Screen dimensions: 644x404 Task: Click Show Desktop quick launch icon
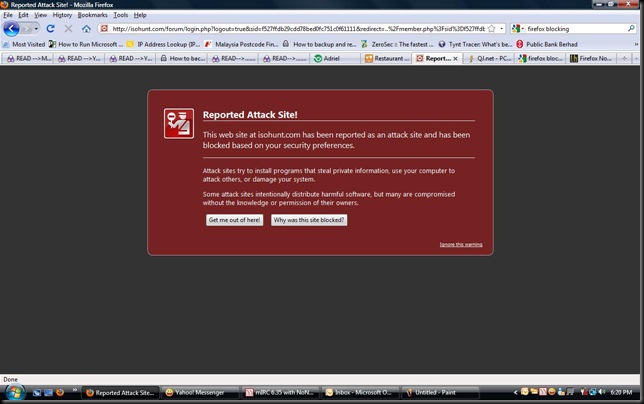(x=37, y=393)
